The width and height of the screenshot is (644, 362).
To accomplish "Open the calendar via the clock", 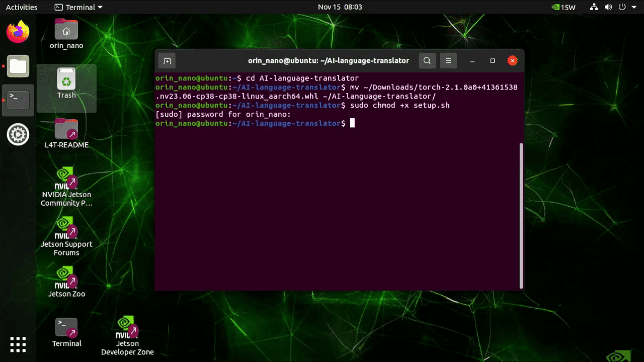I will (340, 7).
